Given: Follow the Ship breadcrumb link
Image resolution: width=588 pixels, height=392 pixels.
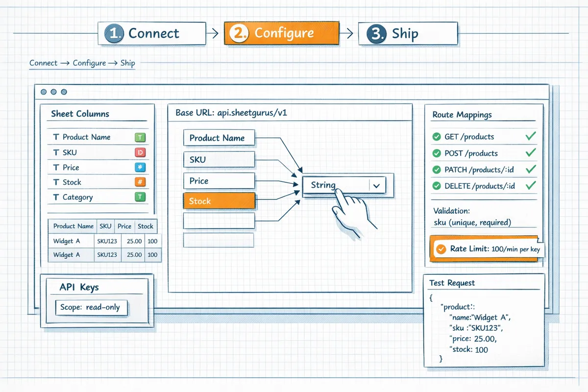Looking at the screenshot, I should [x=127, y=63].
